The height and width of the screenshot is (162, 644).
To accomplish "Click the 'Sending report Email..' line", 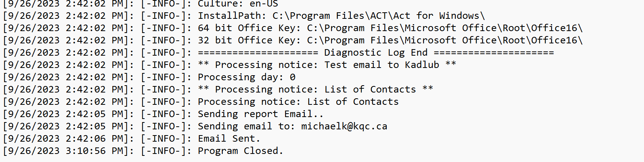I will (163, 114).
